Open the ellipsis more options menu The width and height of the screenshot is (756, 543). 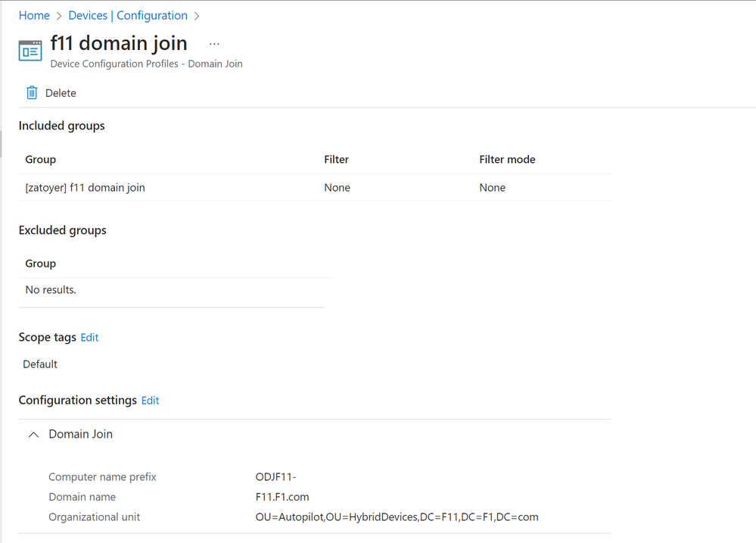point(215,44)
